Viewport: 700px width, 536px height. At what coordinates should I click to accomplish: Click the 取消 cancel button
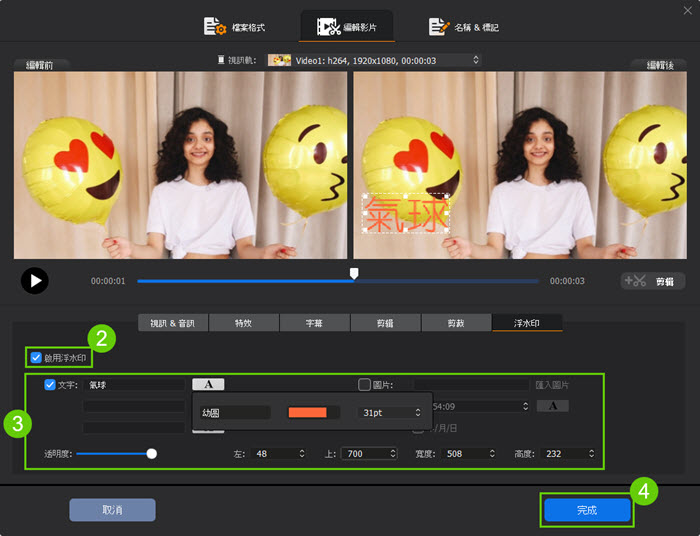pos(112,510)
